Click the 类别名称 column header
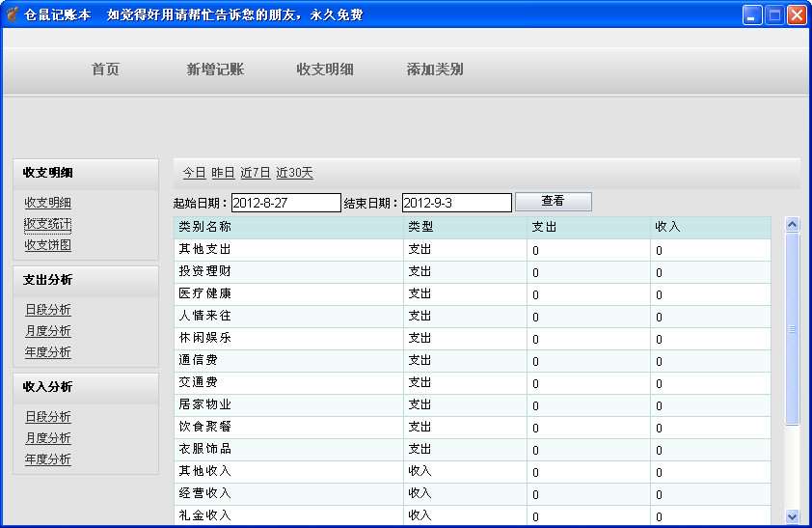 click(x=289, y=228)
